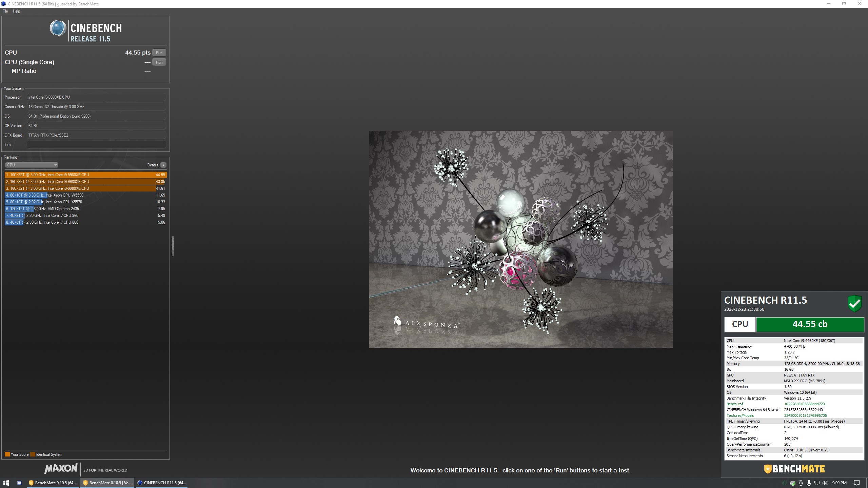Image resolution: width=868 pixels, height=488 pixels.
Task: Select the Intel Xeon CPU W5590 ranking row
Action: point(86,195)
